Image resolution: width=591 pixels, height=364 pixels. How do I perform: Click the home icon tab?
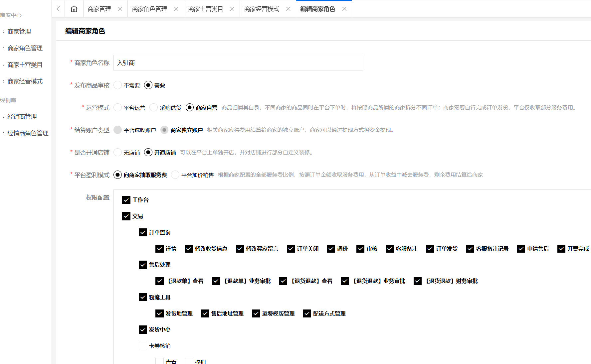coord(74,9)
